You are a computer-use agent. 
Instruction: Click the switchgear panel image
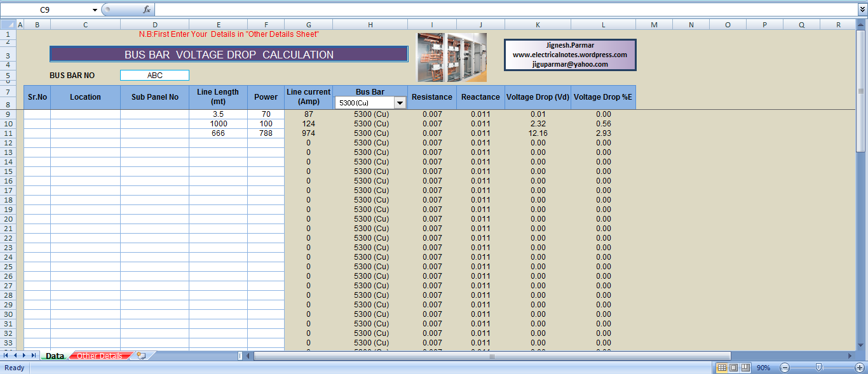tap(452, 57)
